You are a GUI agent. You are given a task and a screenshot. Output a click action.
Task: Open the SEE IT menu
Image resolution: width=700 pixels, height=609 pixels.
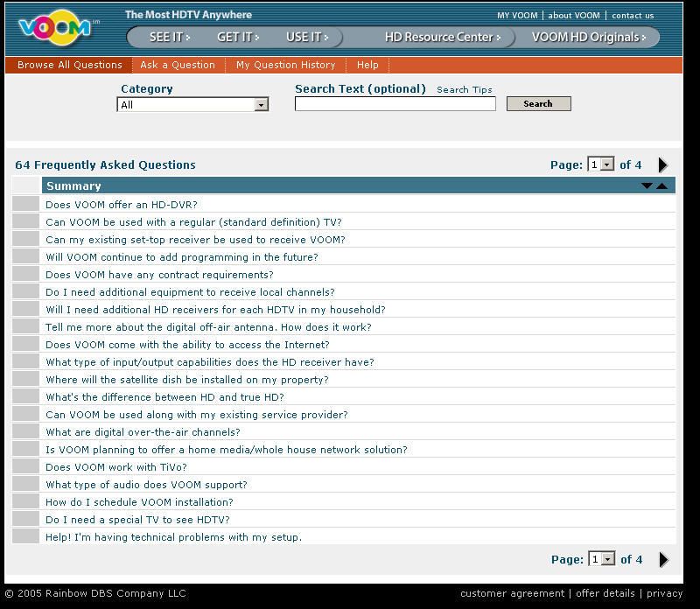pyautogui.click(x=170, y=37)
